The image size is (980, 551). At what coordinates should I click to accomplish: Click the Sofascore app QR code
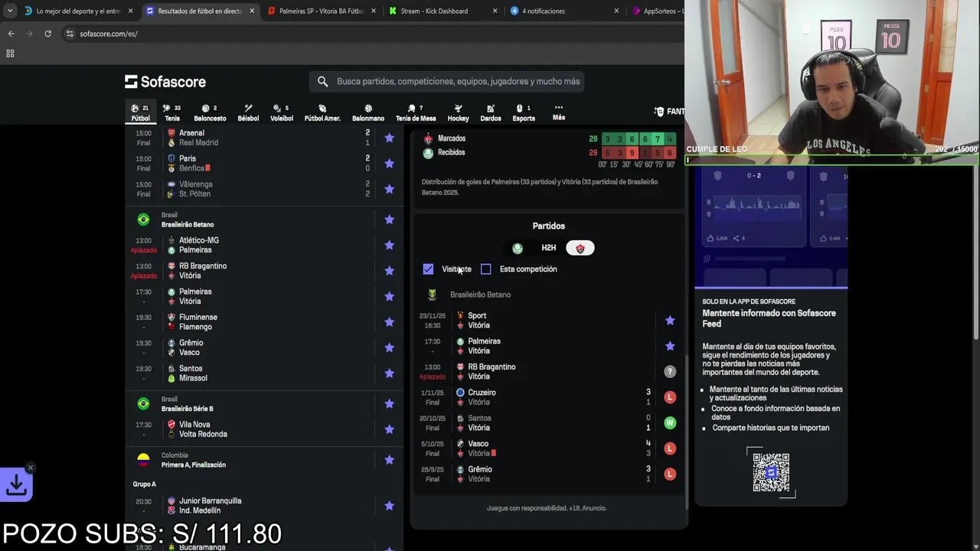(770, 472)
